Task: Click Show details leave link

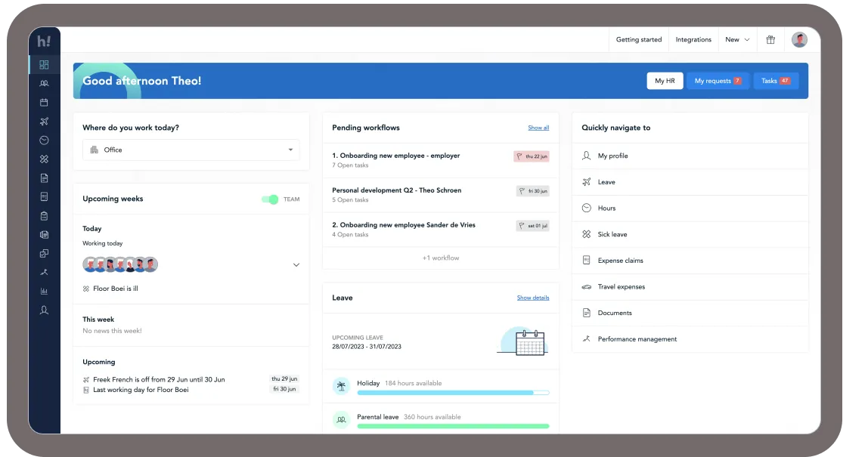Action: pos(533,298)
